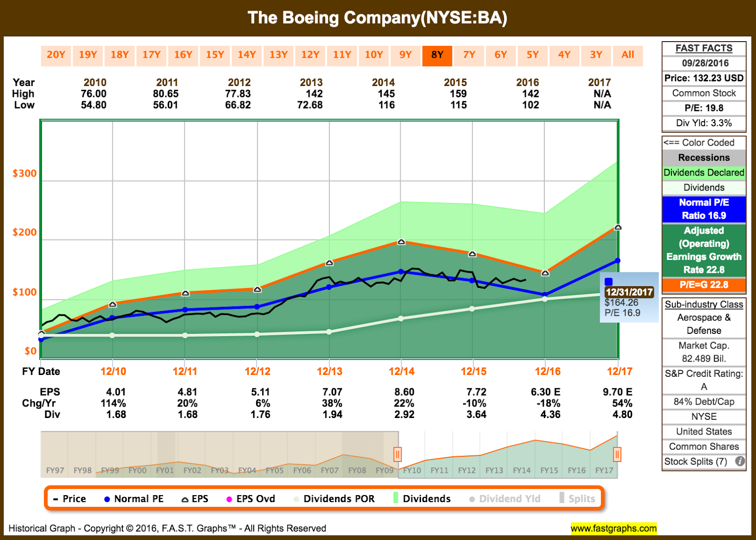Open the 4Y range tab
This screenshot has width=756, height=540.
tap(564, 56)
